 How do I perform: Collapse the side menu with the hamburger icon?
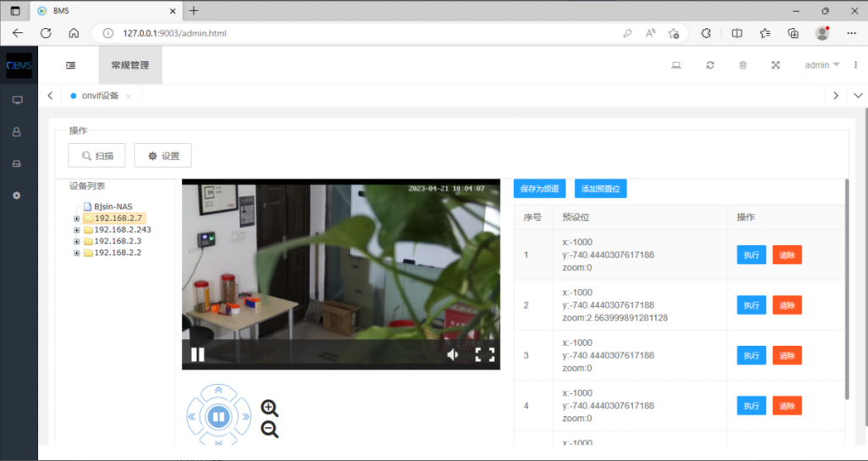tap(70, 65)
